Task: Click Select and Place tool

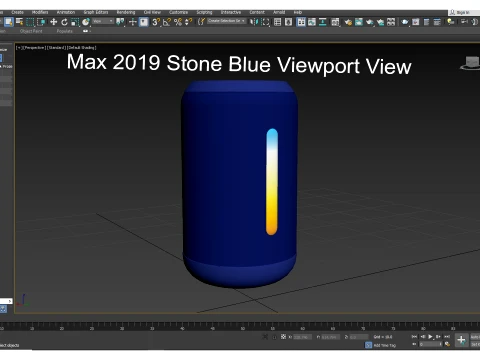Action: (86, 22)
